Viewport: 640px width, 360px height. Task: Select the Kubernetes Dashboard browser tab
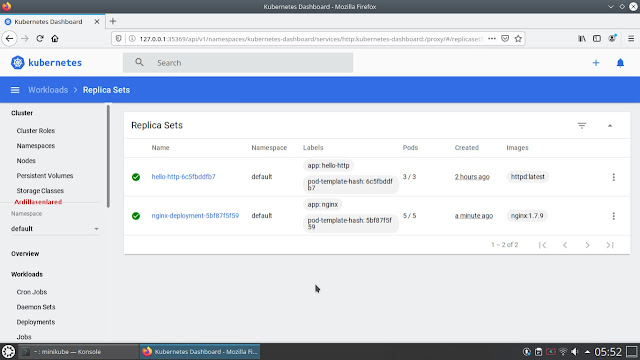point(52,22)
